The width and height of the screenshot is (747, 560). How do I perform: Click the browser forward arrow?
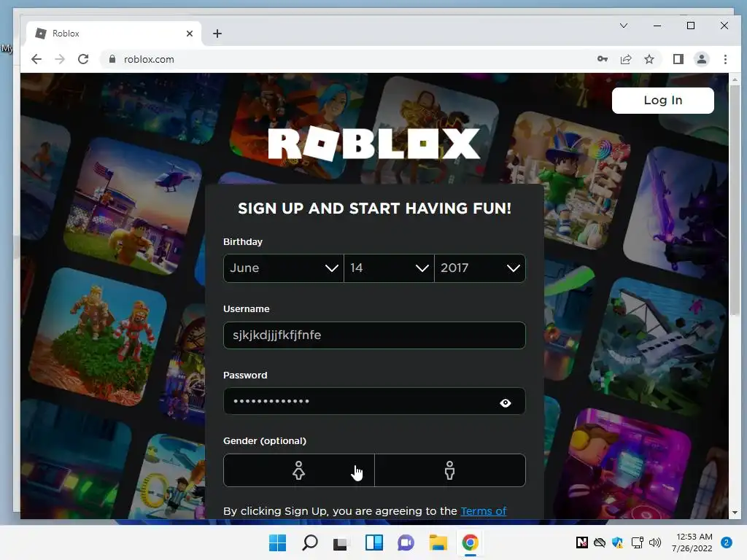tap(60, 59)
